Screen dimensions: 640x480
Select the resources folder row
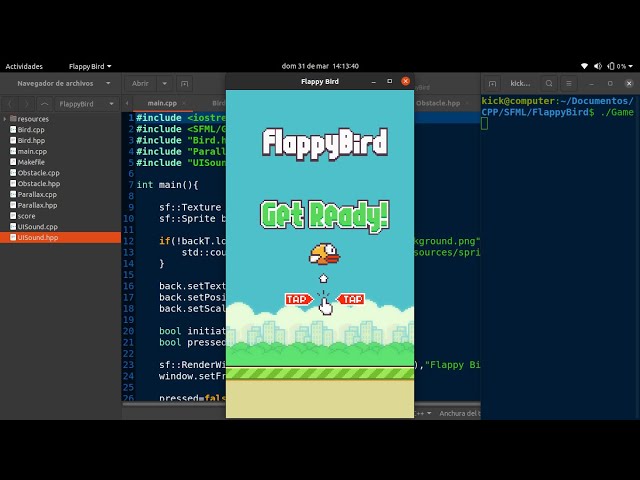tap(60, 119)
